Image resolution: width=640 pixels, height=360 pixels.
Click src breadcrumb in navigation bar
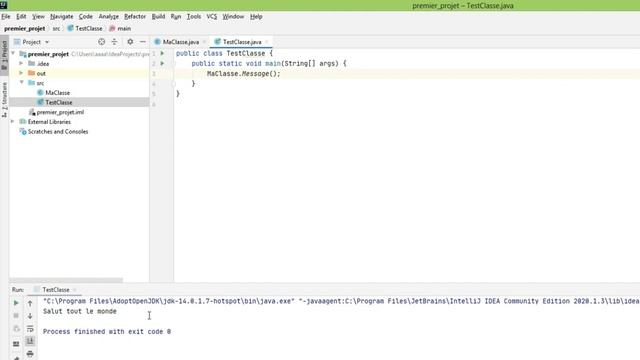tap(56, 29)
